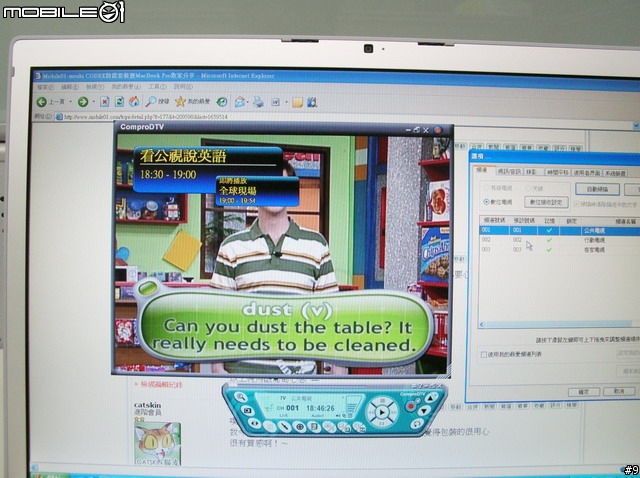Image resolution: width=640 pixels, height=478 pixels.
Task: Open the Search magnifier in IE toolbar
Action: pyautogui.click(x=151, y=101)
